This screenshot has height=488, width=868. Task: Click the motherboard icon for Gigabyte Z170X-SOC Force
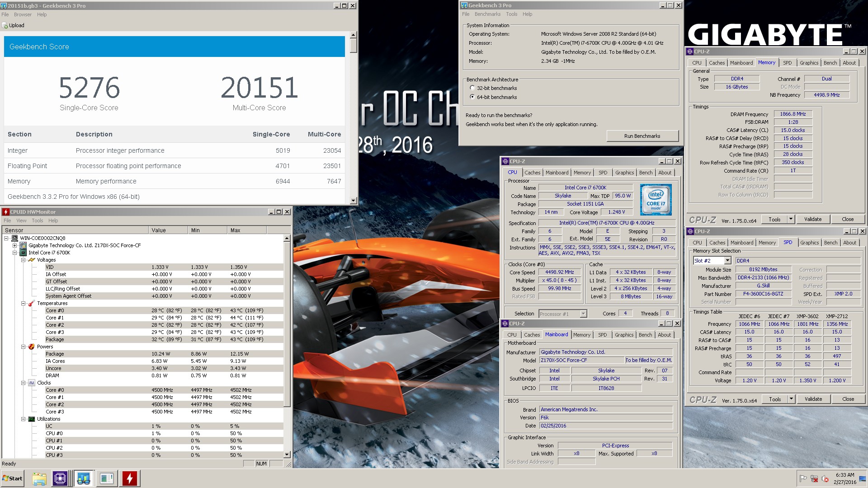(x=23, y=245)
